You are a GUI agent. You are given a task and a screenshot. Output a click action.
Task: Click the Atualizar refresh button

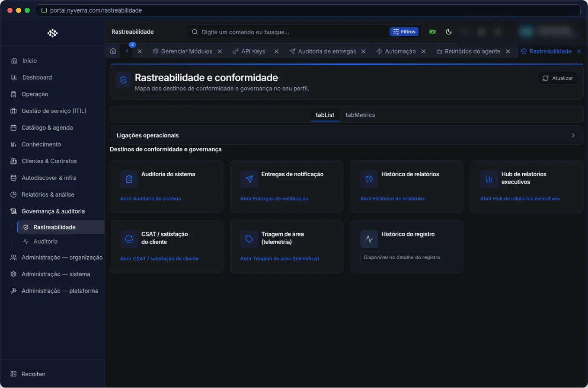557,78
